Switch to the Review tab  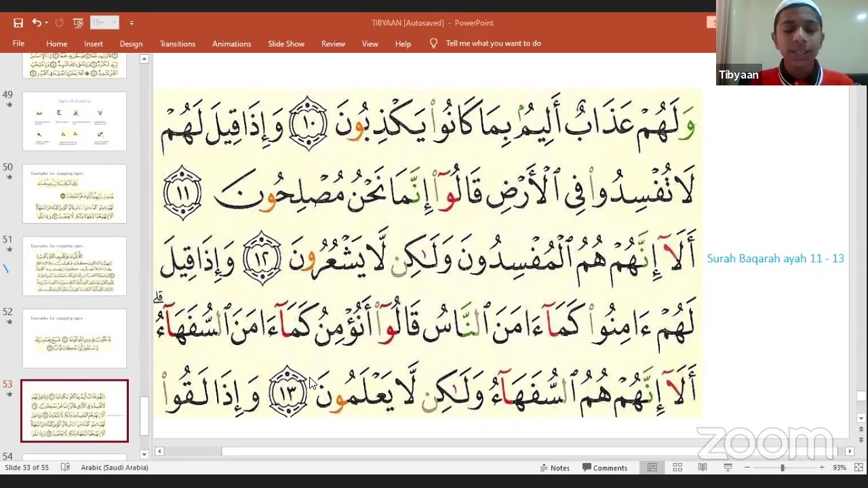pos(333,43)
